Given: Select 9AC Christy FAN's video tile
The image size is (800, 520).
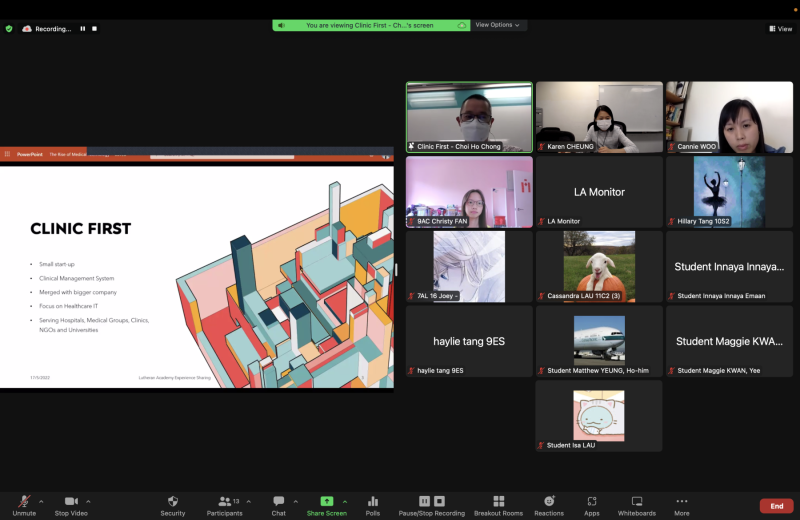Looking at the screenshot, I should (x=469, y=191).
